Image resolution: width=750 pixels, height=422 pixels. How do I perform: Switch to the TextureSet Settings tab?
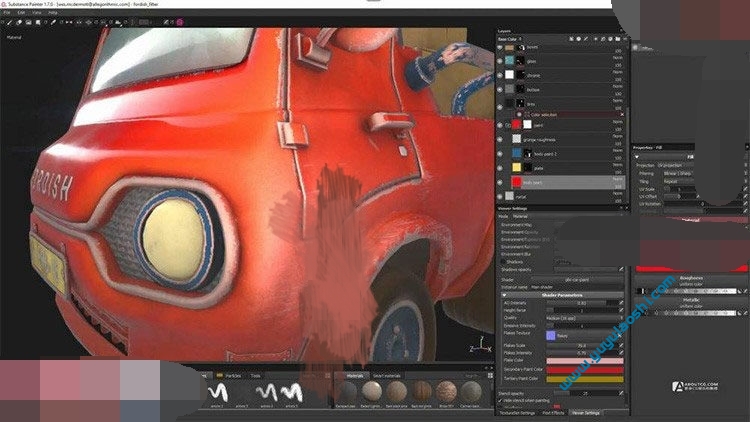point(517,413)
